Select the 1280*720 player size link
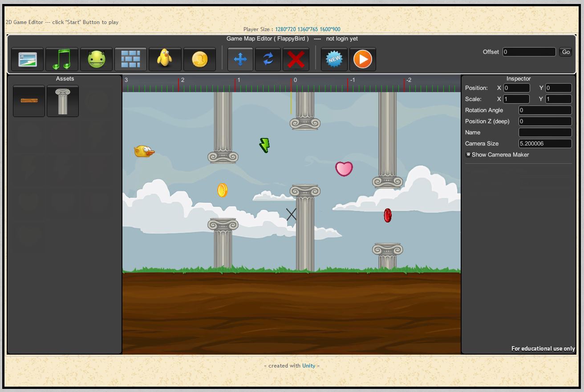584x392 pixels. pyautogui.click(x=285, y=29)
